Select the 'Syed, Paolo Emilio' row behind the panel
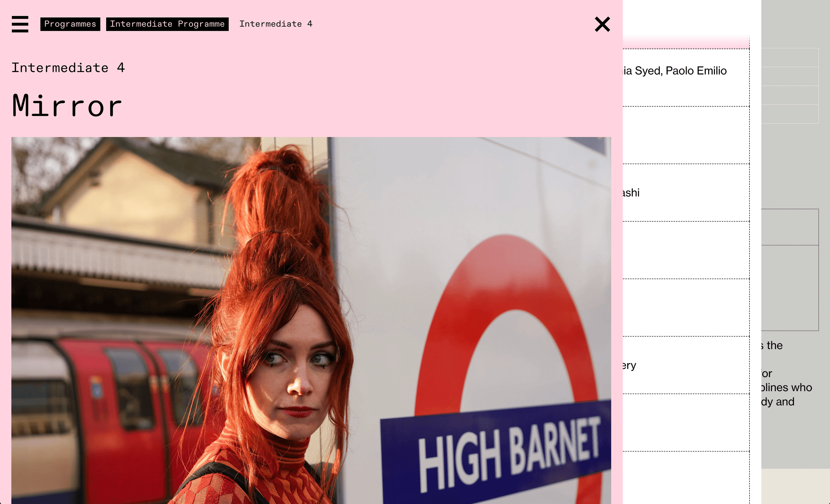The image size is (830, 504). (x=686, y=77)
